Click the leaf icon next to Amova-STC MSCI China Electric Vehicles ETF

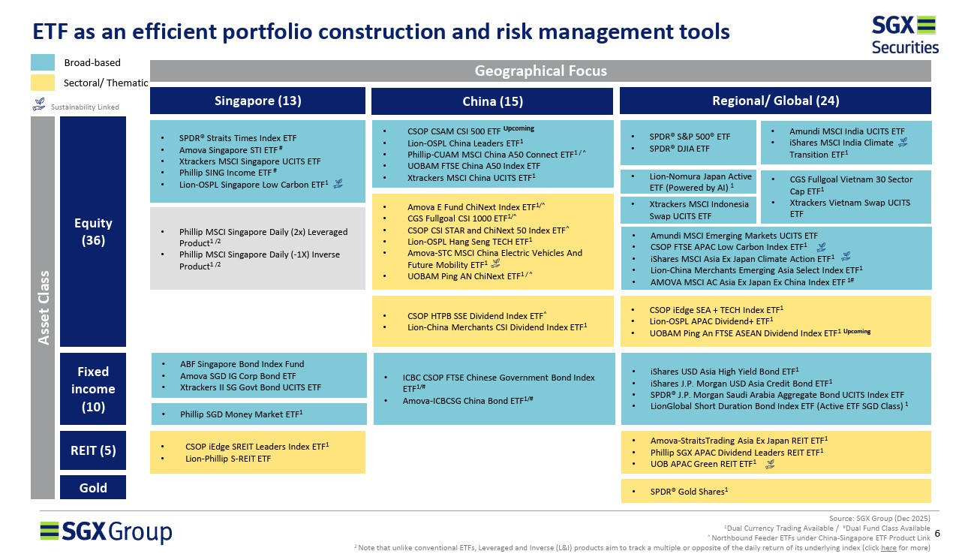pyautogui.click(x=497, y=263)
